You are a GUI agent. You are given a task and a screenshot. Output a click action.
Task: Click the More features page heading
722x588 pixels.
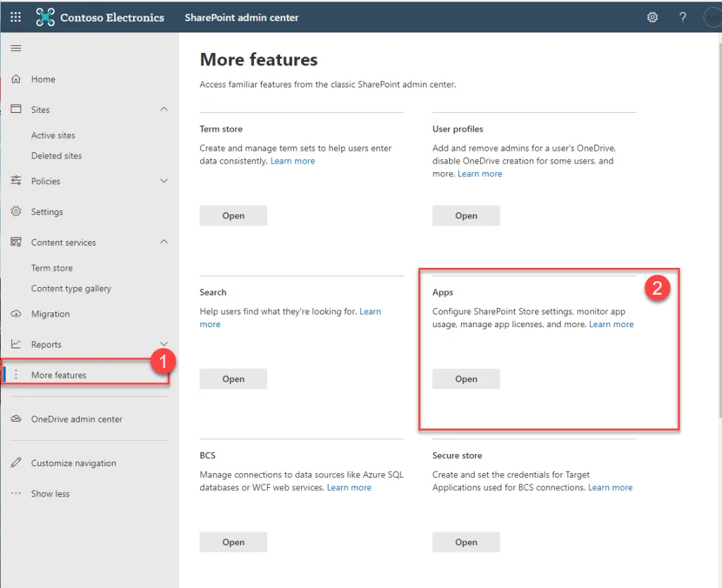coord(258,60)
